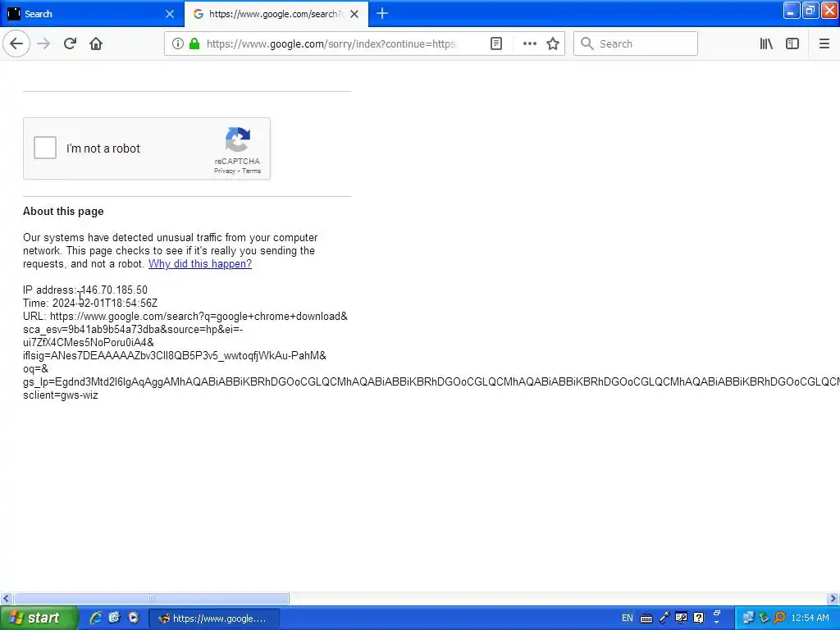Minimize the browser window

(792, 10)
